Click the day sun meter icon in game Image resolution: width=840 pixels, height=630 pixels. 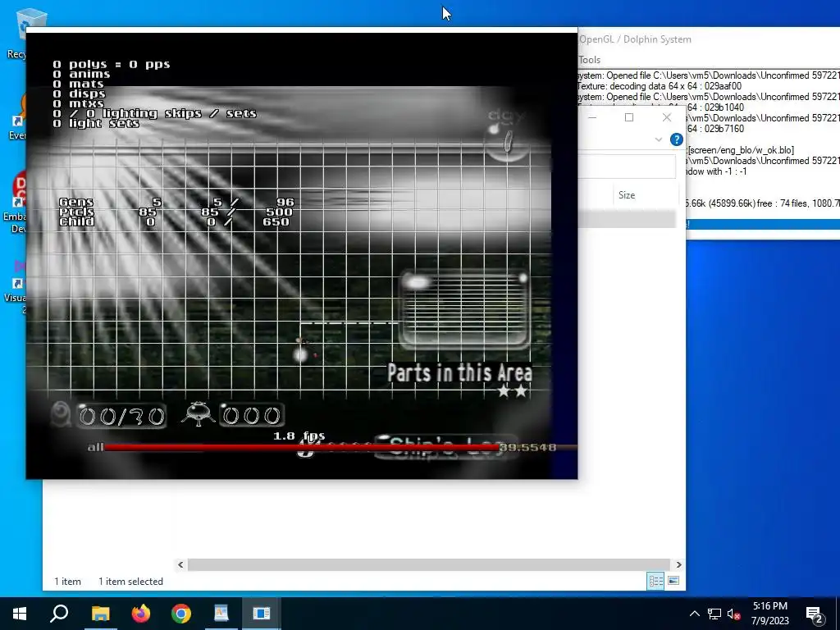[x=506, y=140]
